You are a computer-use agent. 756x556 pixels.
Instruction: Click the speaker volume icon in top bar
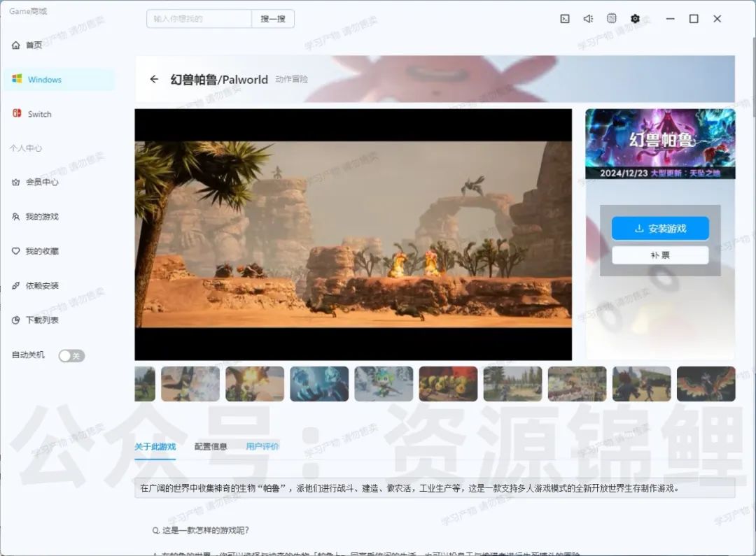pyautogui.click(x=588, y=19)
